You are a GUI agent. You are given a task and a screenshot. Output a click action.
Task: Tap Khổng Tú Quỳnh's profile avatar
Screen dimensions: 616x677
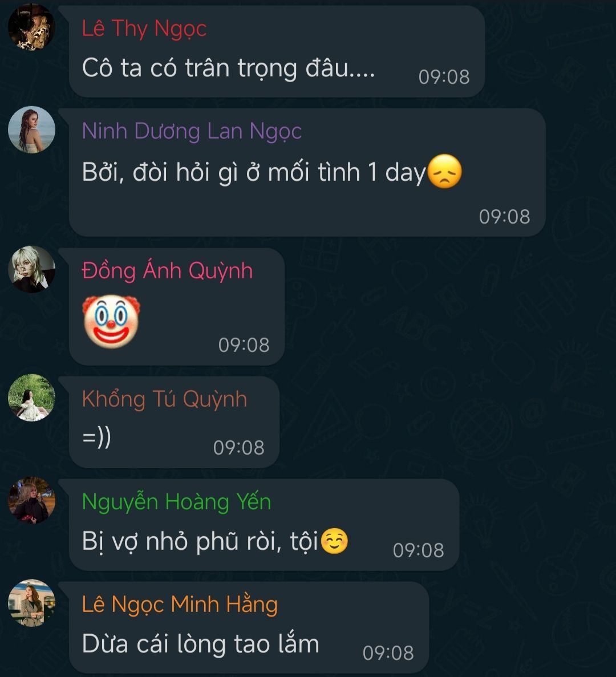click(31, 398)
